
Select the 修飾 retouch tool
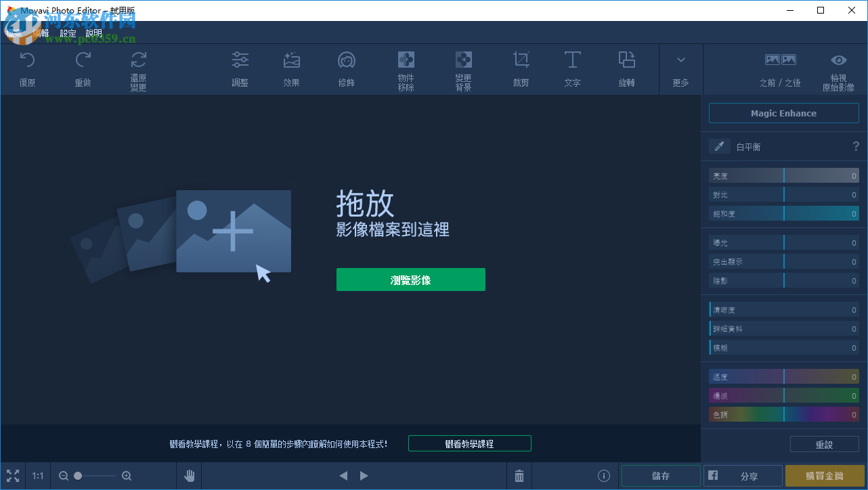click(x=346, y=69)
